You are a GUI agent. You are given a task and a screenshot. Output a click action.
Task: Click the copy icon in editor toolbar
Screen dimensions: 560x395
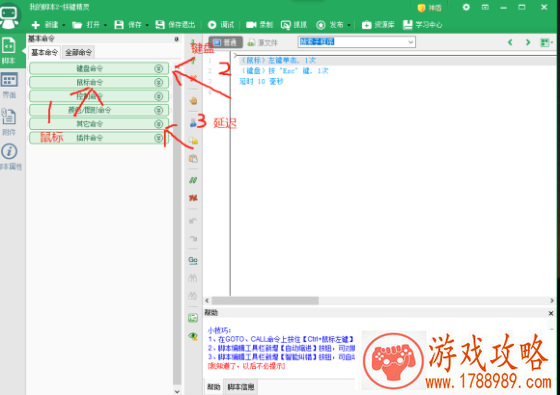(193, 140)
